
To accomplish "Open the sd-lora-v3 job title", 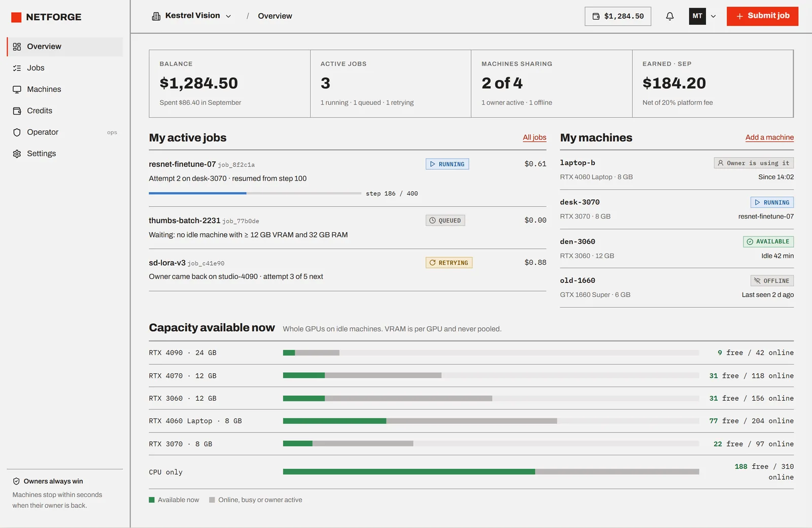I will pos(167,263).
